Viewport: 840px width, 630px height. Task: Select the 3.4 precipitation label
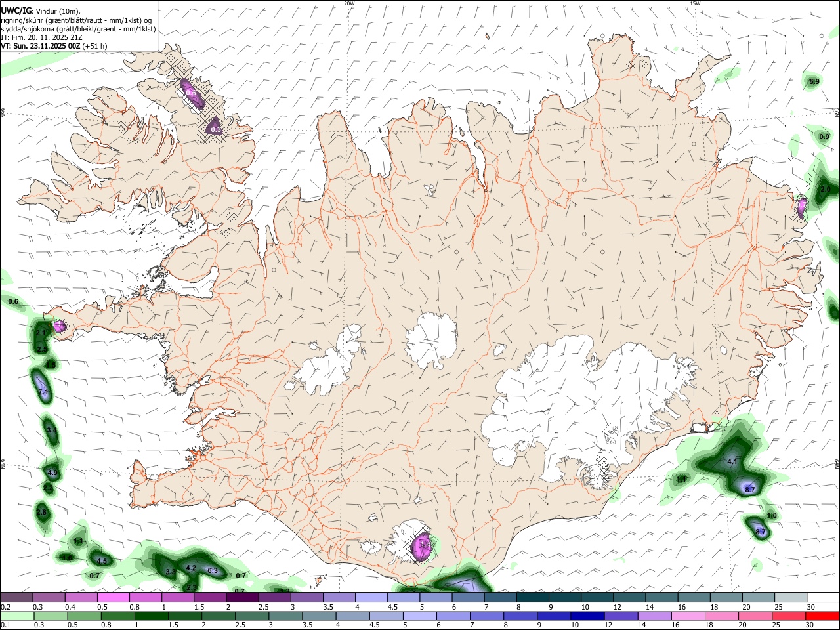52,430
